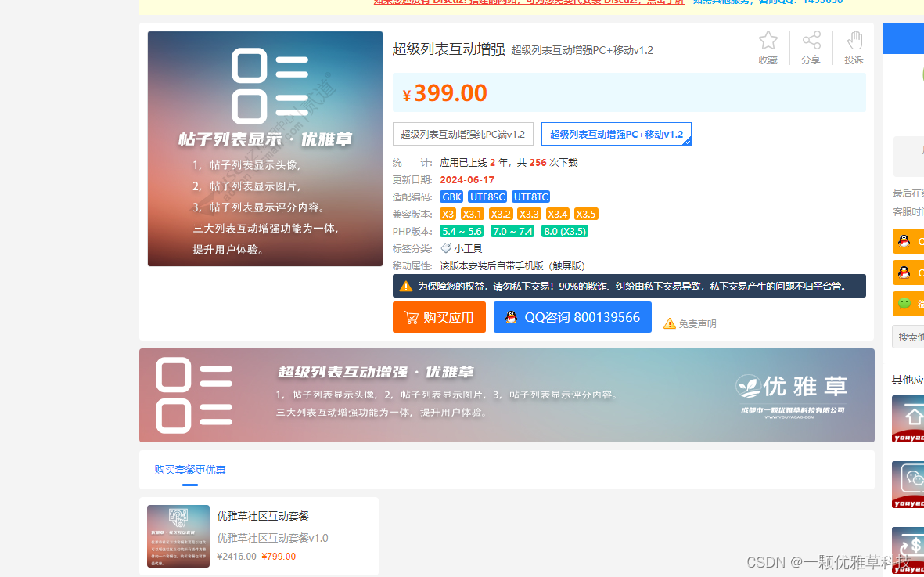This screenshot has height=577, width=924.
Task: Click the star favorite (收藏) icon
Action: 768,41
